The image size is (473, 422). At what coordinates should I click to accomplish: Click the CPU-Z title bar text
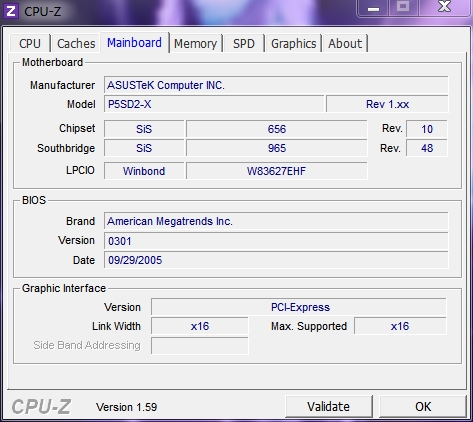[x=42, y=12]
